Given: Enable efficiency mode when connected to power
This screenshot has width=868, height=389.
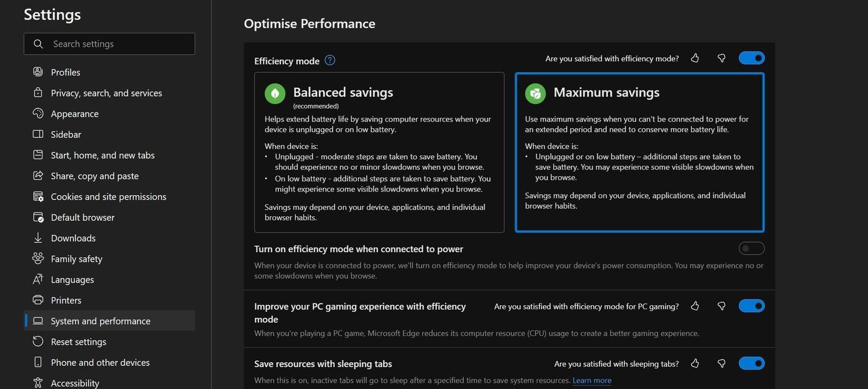Looking at the screenshot, I should [x=751, y=248].
